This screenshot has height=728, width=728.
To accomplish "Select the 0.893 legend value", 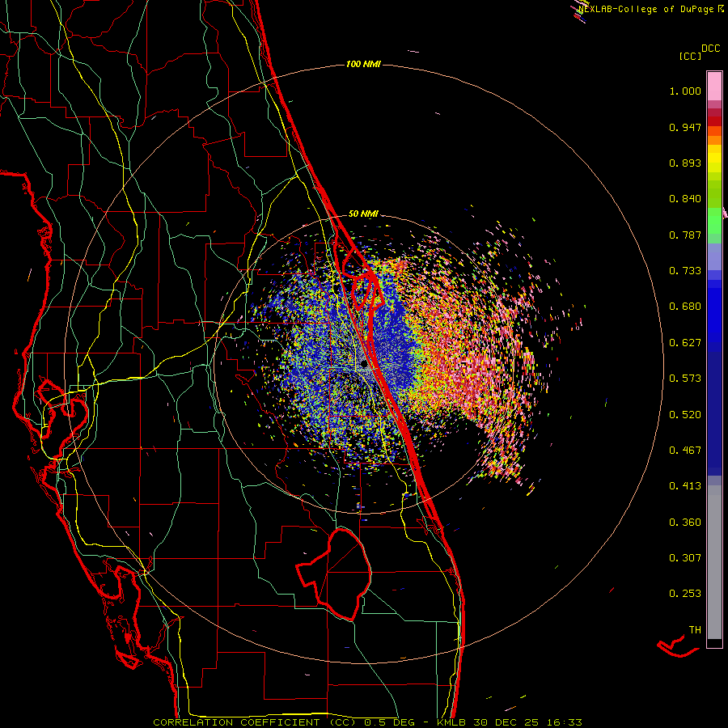I will 685,163.
